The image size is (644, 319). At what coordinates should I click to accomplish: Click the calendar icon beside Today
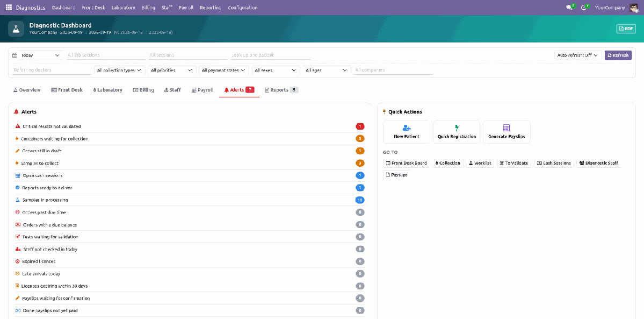[x=15, y=55]
